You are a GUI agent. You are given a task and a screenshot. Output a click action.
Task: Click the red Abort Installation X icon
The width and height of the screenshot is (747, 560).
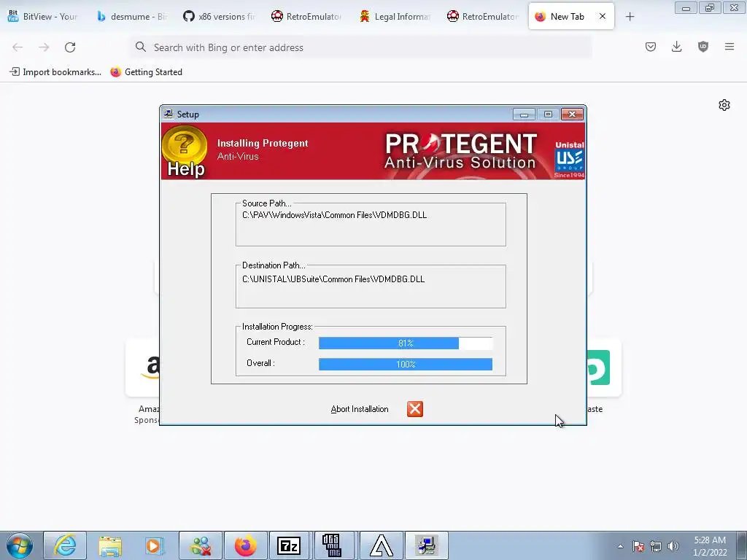click(415, 408)
